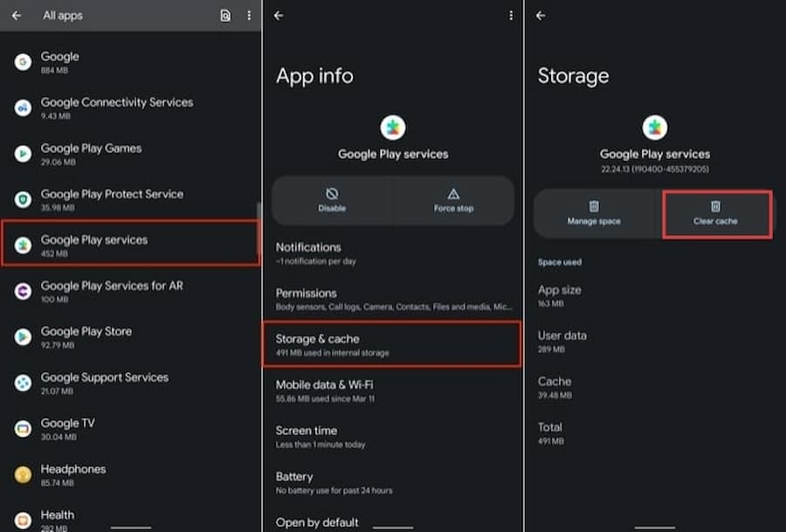Tap Clear cache button
Image resolution: width=786 pixels, height=532 pixels.
pos(715,213)
